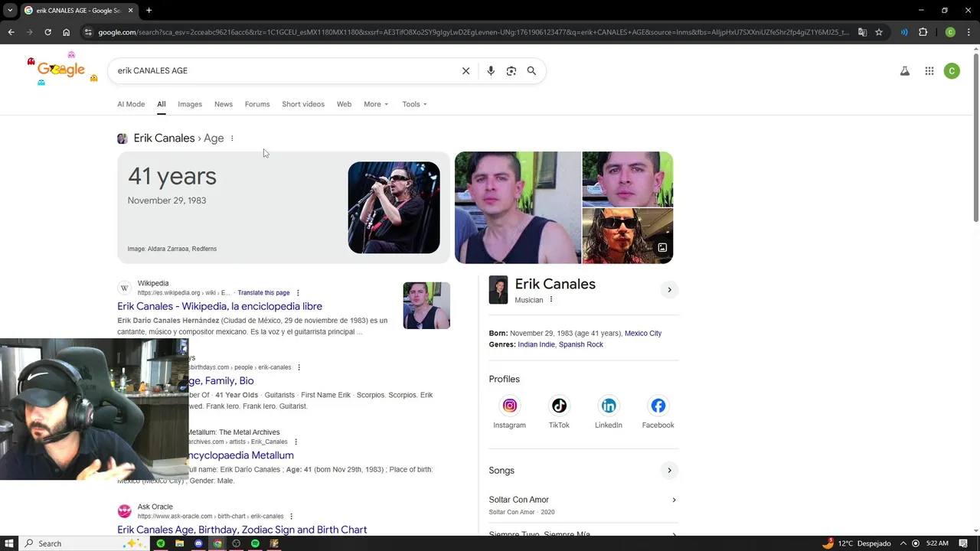Expand the Tools dropdown

coord(415,104)
